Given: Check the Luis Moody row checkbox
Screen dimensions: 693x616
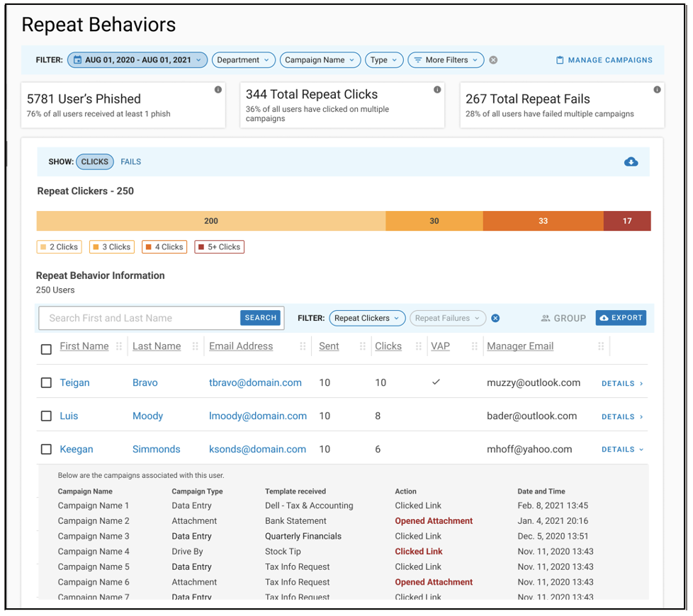Looking at the screenshot, I should coord(46,416).
